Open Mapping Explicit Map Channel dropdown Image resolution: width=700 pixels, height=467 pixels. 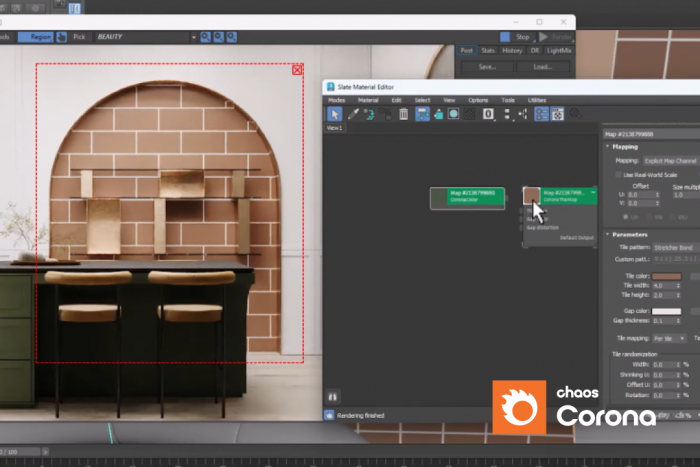pyautogui.click(x=671, y=161)
